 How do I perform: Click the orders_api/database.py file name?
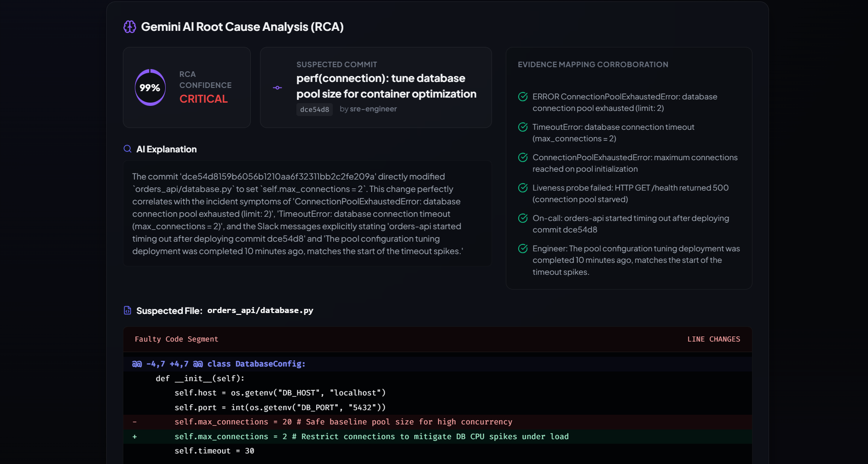260,310
